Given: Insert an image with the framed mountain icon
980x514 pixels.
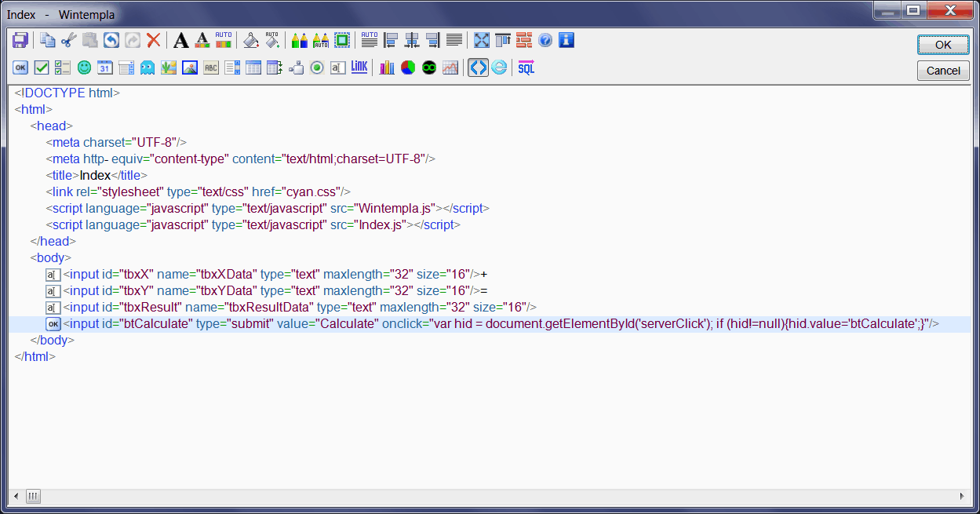Looking at the screenshot, I should pyautogui.click(x=190, y=67).
